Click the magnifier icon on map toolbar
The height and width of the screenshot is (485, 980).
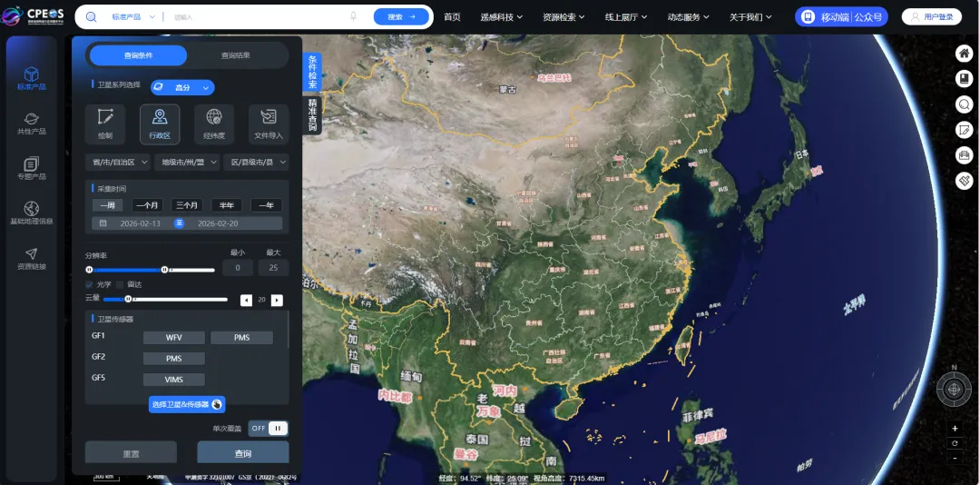pos(965,104)
